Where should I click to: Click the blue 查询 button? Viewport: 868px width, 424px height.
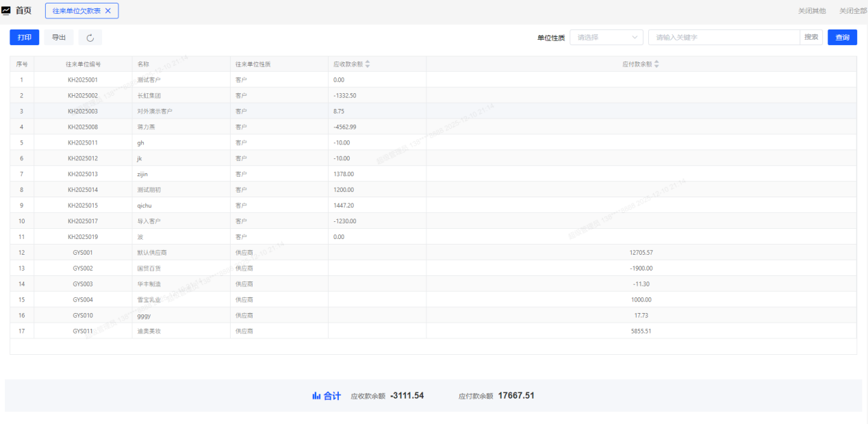click(842, 38)
